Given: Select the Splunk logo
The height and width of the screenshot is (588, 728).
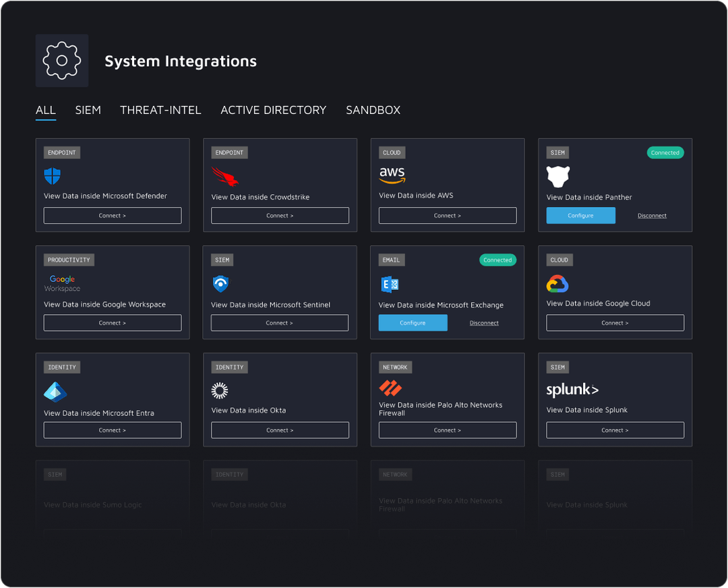Looking at the screenshot, I should [572, 390].
